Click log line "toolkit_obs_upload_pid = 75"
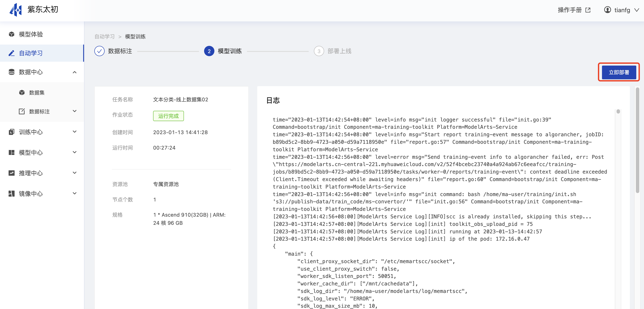This screenshot has height=309, width=644. point(403,224)
